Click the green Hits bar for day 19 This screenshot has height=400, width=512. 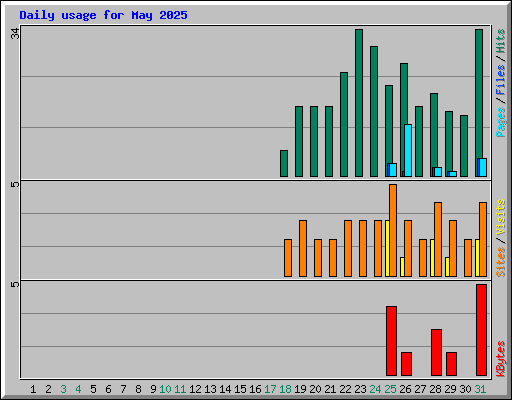coord(299,141)
